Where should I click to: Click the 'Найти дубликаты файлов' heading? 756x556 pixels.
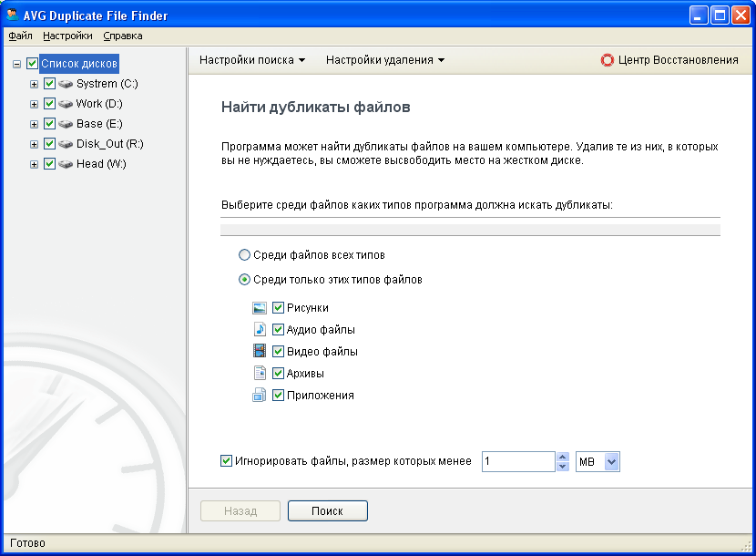click(x=316, y=108)
